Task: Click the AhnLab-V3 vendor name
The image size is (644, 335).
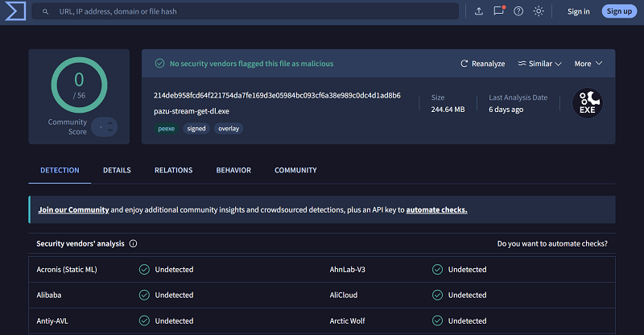Action: pos(348,270)
